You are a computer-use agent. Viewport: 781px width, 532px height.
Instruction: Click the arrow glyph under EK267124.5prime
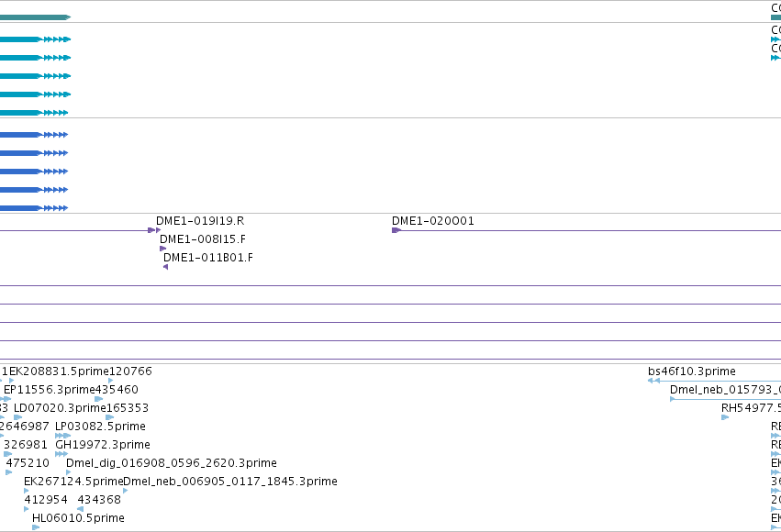pyautogui.click(x=27, y=491)
